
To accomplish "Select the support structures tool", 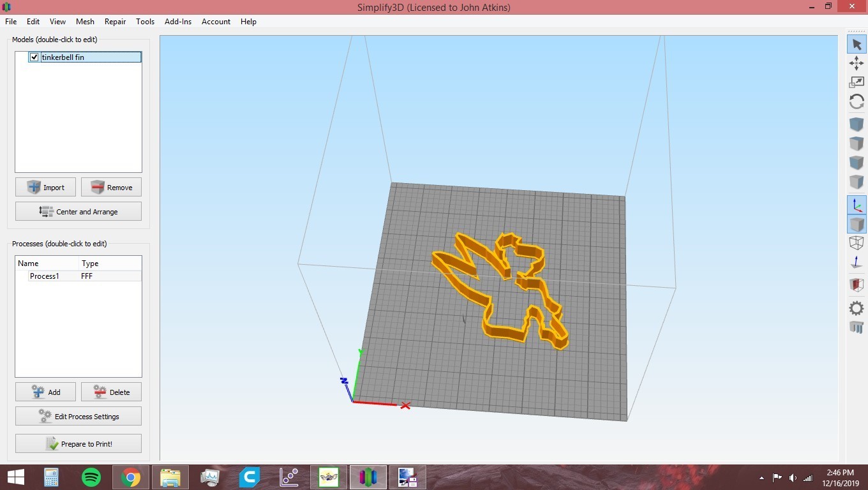I will pos(857,327).
